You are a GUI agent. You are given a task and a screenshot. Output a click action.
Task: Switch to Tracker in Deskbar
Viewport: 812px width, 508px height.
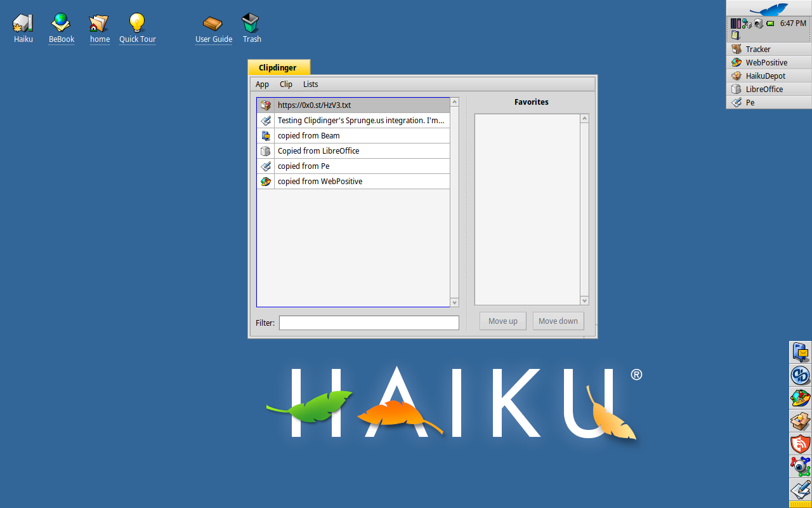[x=769, y=49]
